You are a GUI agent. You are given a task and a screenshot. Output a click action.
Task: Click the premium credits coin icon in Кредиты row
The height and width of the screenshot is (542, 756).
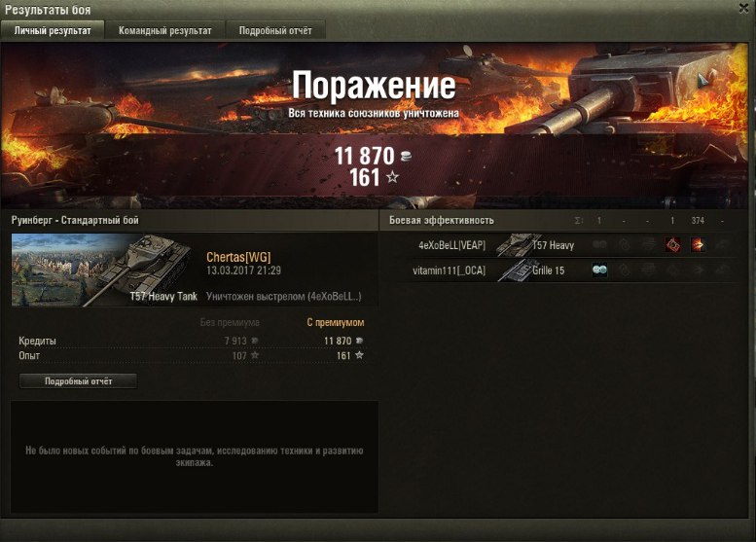(359, 341)
